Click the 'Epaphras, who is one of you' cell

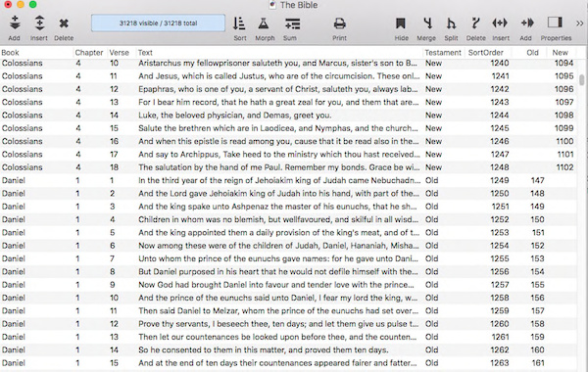pos(279,89)
